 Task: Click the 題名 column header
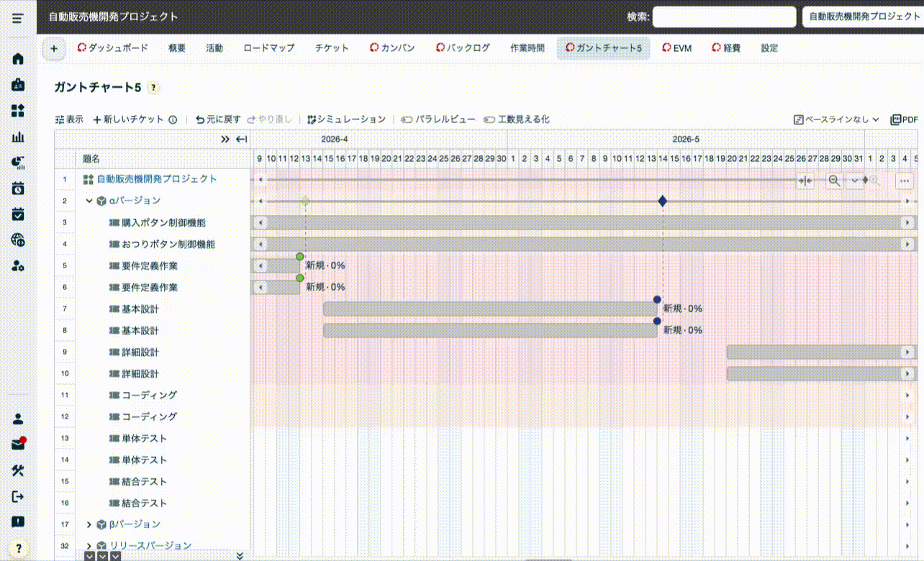(x=91, y=158)
